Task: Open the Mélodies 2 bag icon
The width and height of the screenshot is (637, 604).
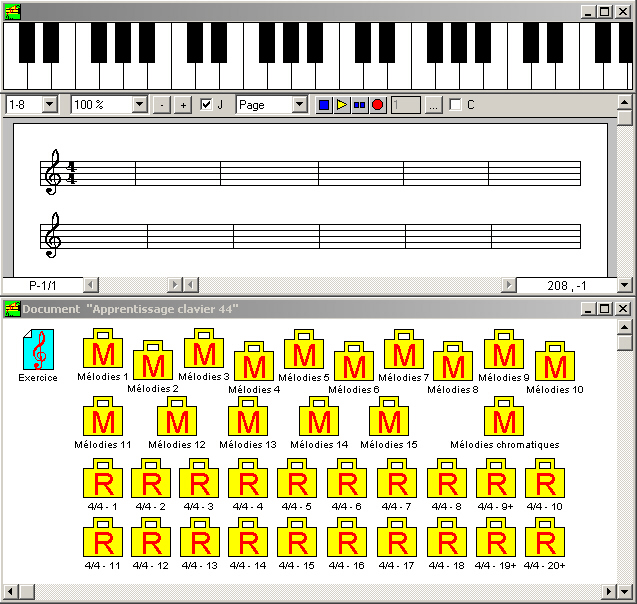Action: coord(153,360)
